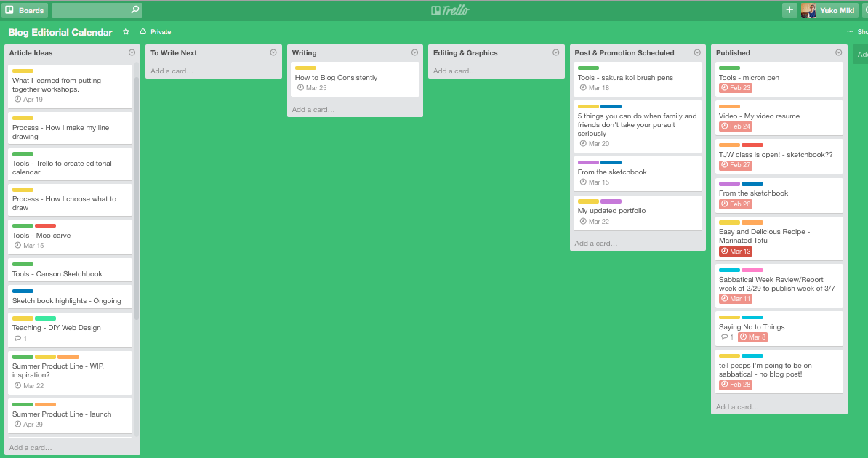Open Post & Promotion Scheduled list menu
Viewport: 868px width, 458px height.
pyautogui.click(x=697, y=52)
